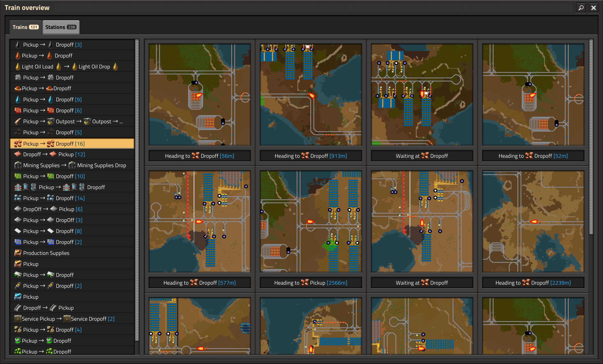Click the Heading to Dropoff [56m] status
Viewport: 603px width, 364px height.
[200, 156]
